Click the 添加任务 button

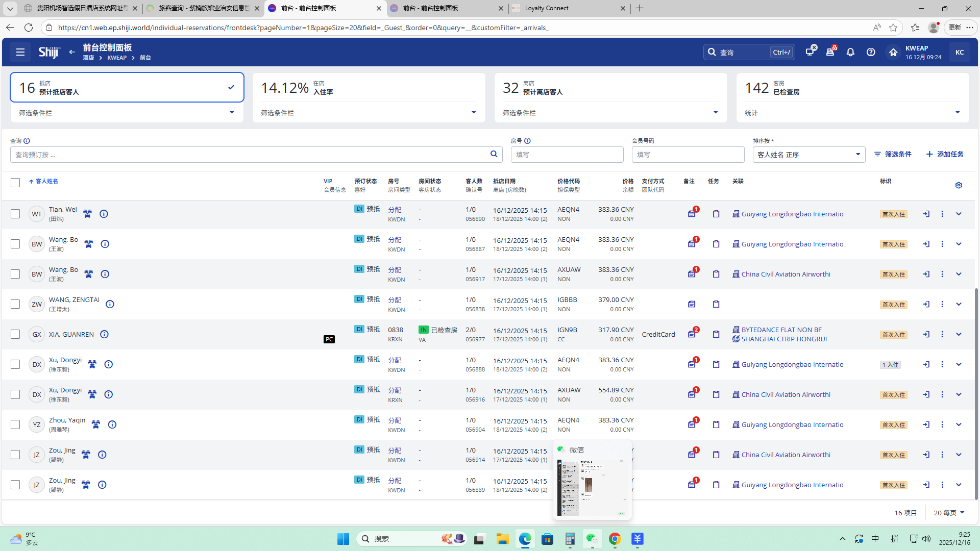click(x=945, y=154)
